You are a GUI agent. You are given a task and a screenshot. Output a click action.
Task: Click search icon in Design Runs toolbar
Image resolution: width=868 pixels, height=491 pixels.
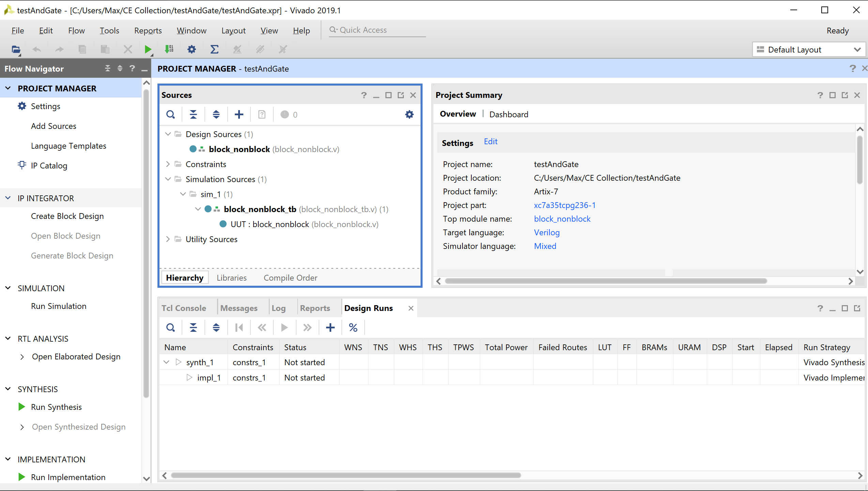(x=170, y=328)
